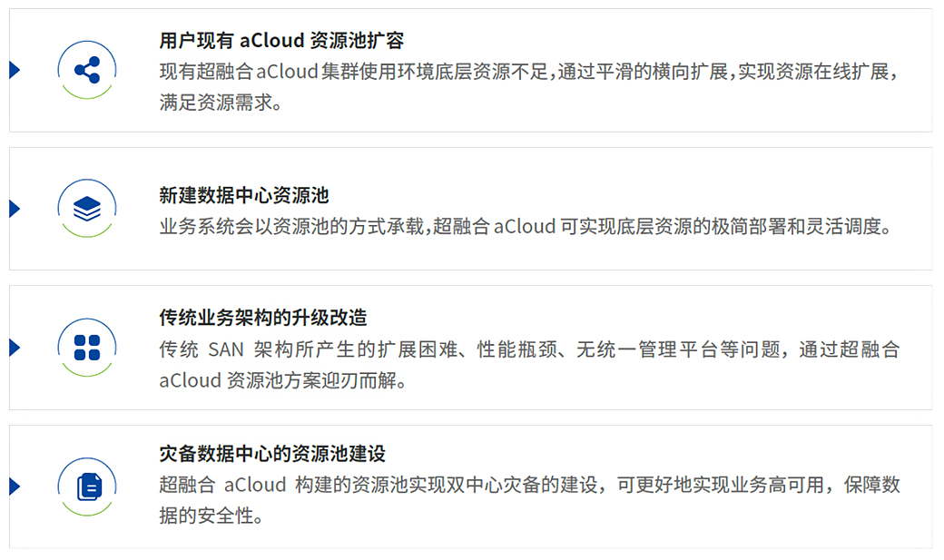The height and width of the screenshot is (560, 944).
Task: Click the blue arrow beside the document icon
Action: click(15, 486)
